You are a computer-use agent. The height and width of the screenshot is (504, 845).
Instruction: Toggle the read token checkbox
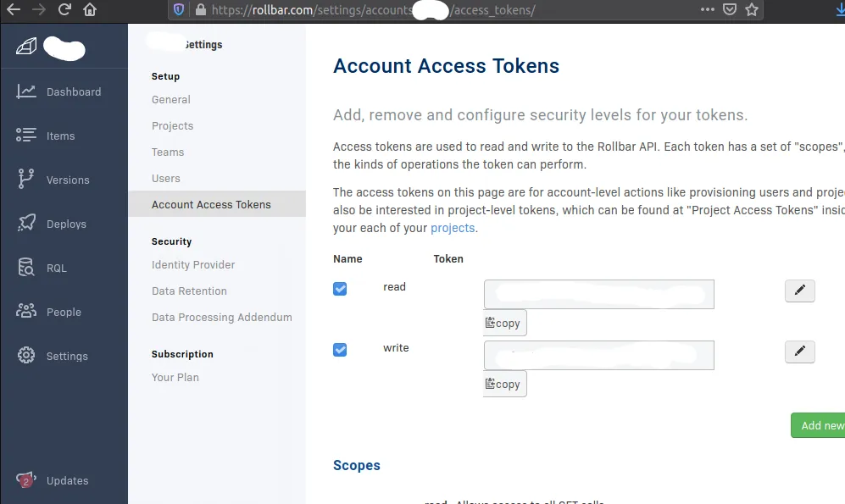click(x=340, y=289)
